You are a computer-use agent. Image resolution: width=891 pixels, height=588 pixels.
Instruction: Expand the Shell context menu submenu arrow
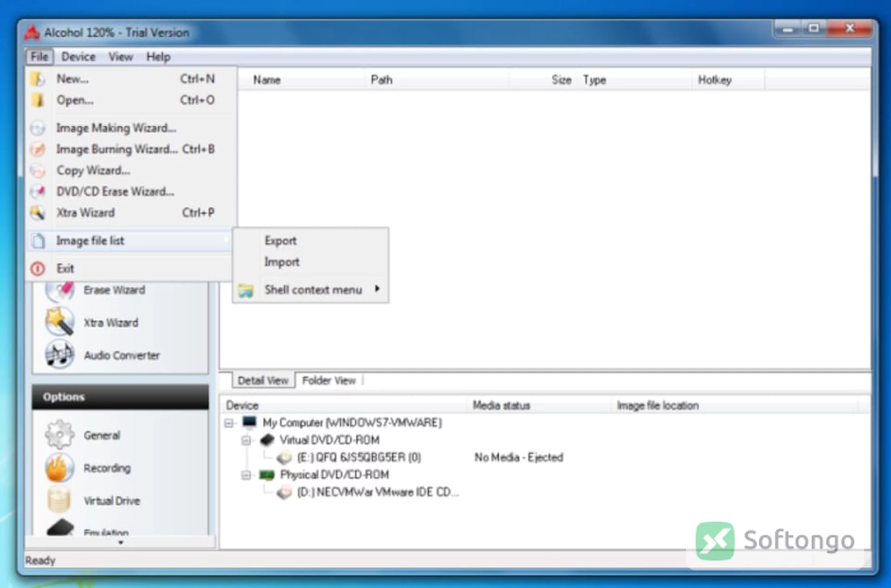(x=377, y=289)
